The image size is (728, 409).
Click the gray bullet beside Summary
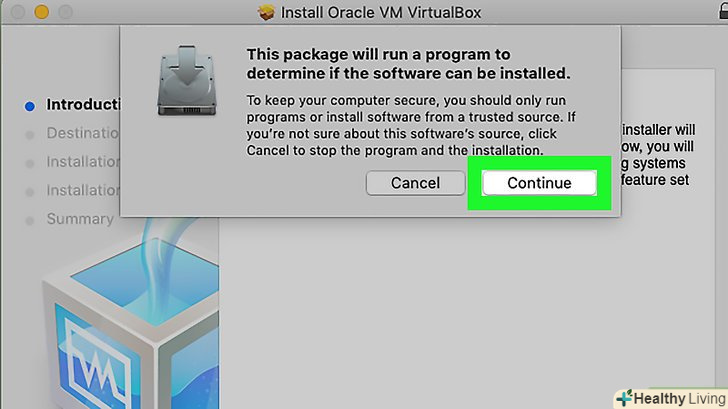(29, 220)
